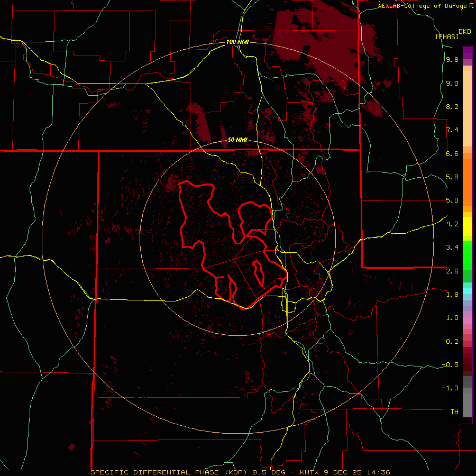Image resolution: width=476 pixels, height=476 pixels.
Task: Pick the yellow segment of the color bar
Action: (467, 226)
